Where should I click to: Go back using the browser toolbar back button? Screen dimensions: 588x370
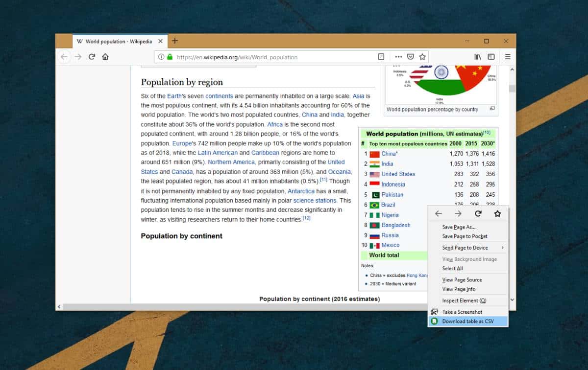click(x=64, y=57)
